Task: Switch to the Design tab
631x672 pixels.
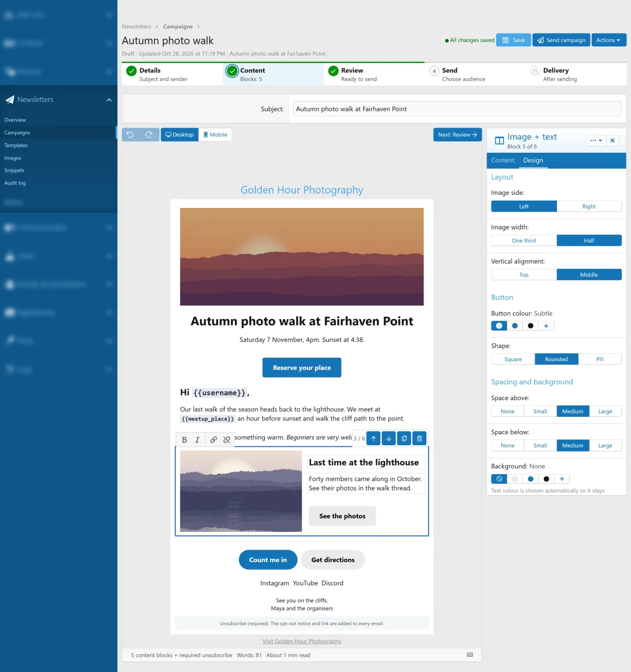Action: click(533, 160)
